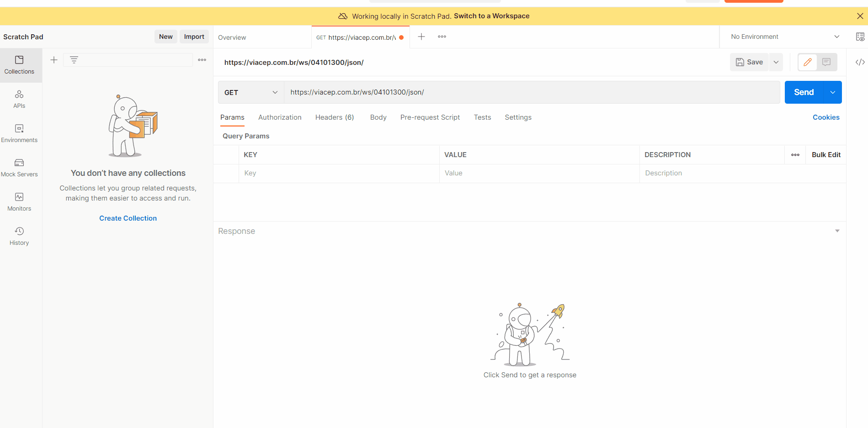The height and width of the screenshot is (428, 868).
Task: Close the Scratch Pad banner
Action: click(x=860, y=16)
